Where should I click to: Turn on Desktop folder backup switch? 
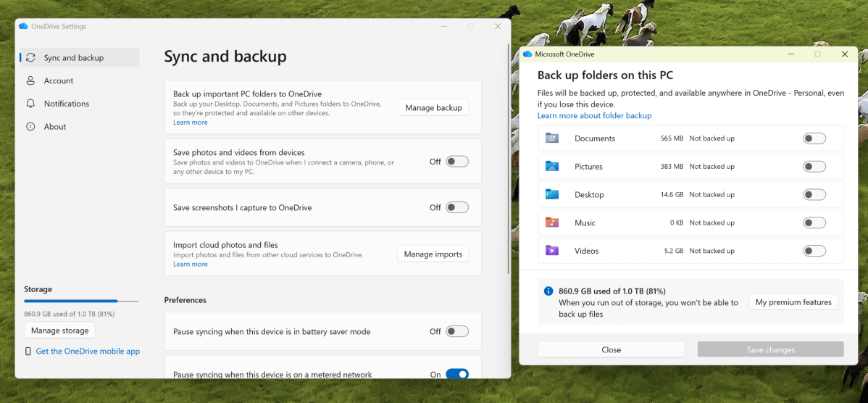tap(814, 195)
